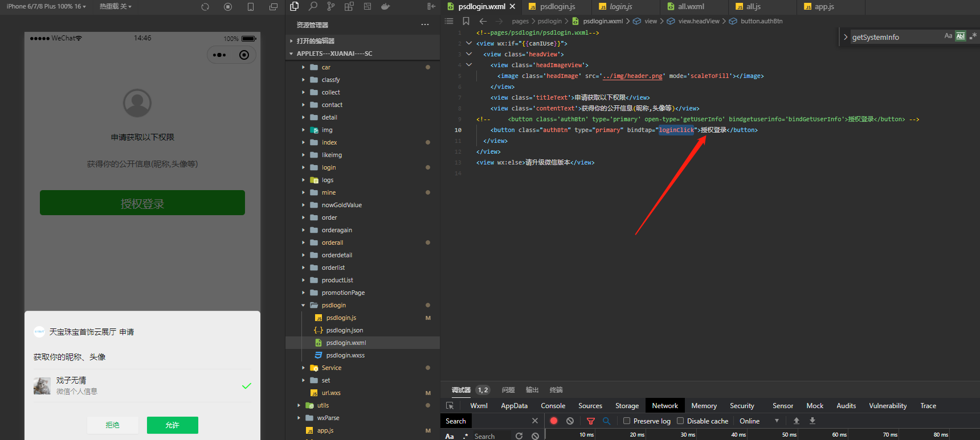This screenshot has height=440, width=980.
Task: Stop the simulator with the stop icon
Action: [228, 7]
